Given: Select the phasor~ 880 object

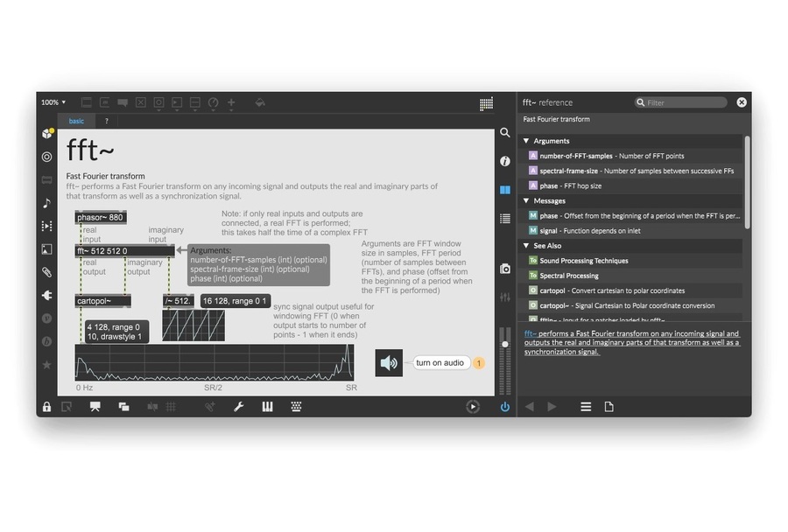Looking at the screenshot, I should [101, 218].
